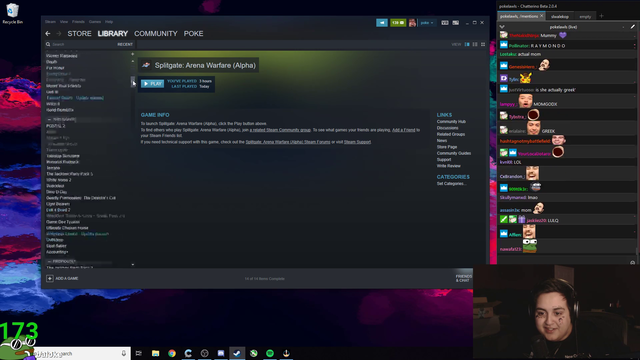Expand the Chatterino split header chevron
This screenshot has height=360, width=640.
pyautogui.click(x=502, y=27)
